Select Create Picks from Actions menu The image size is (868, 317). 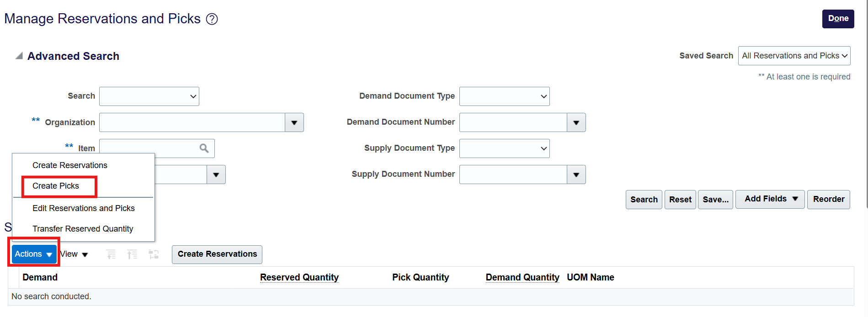(x=56, y=186)
